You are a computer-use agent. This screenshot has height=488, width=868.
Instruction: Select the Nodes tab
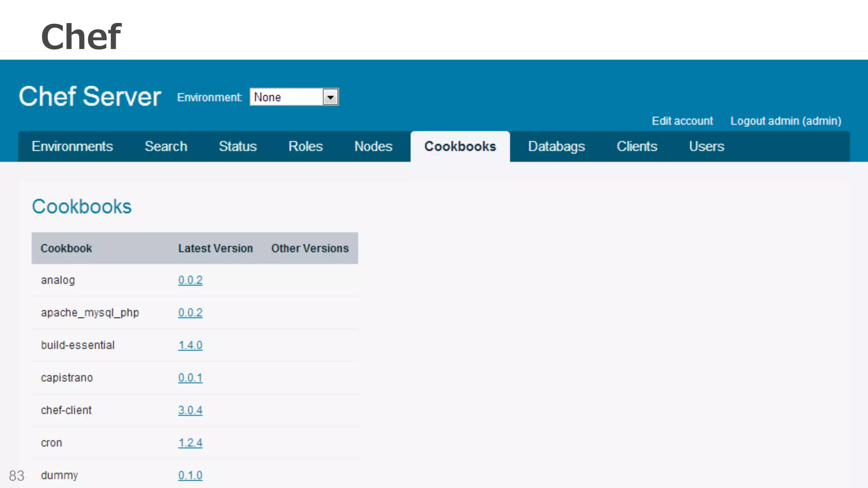tap(373, 147)
